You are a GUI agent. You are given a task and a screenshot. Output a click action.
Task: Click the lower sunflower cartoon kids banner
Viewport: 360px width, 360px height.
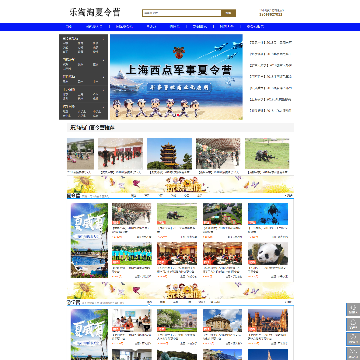tap(180, 290)
